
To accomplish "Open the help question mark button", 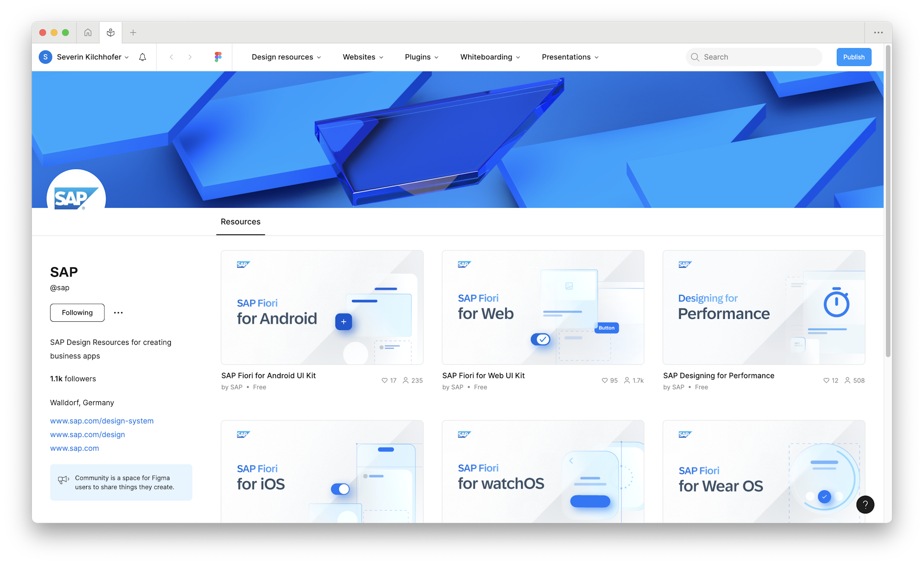I will pos(865,504).
